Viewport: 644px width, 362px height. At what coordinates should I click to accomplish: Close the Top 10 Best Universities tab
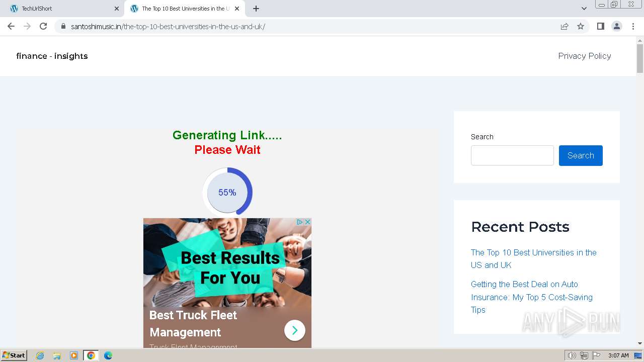click(x=237, y=9)
